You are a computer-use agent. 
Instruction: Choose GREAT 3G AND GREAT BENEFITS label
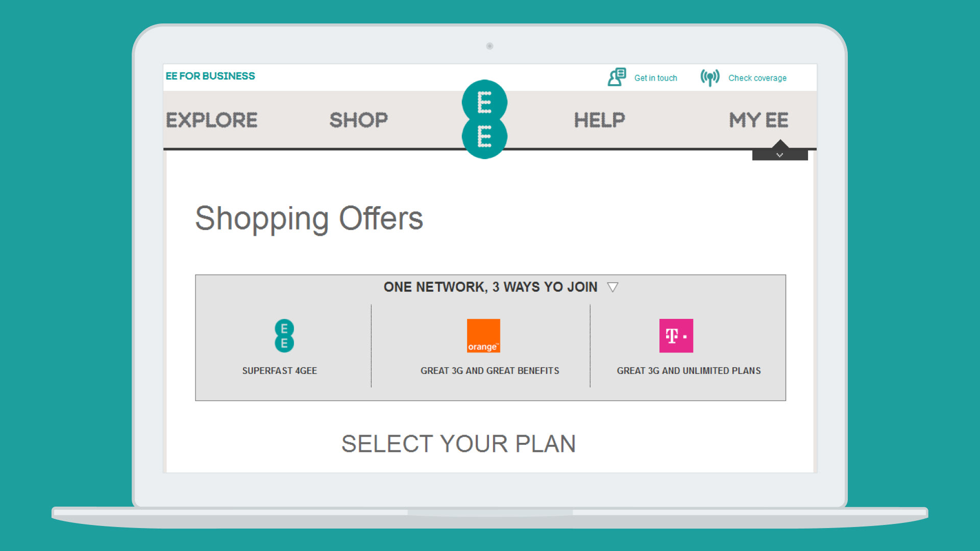pyautogui.click(x=490, y=371)
